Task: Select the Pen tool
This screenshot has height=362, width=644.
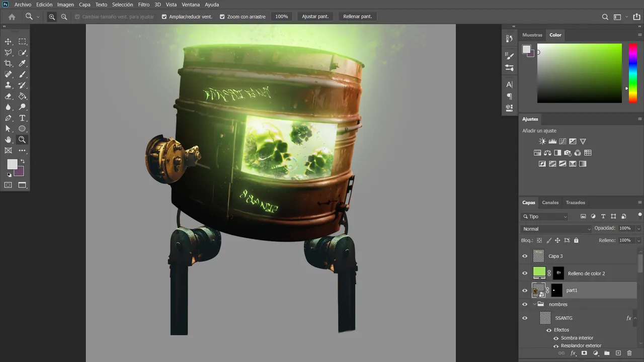Action: click(8, 118)
